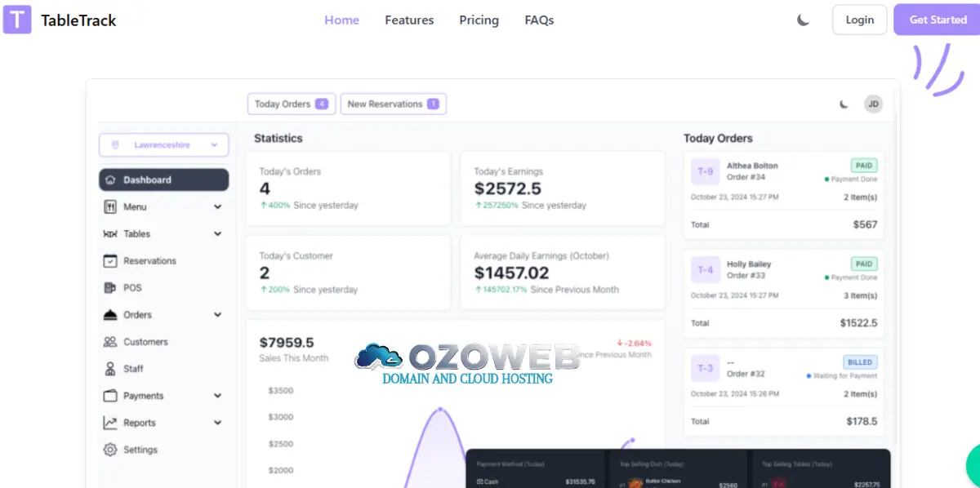980x488 pixels.
Task: Select the Dashboard sidebar item
Action: pos(147,180)
